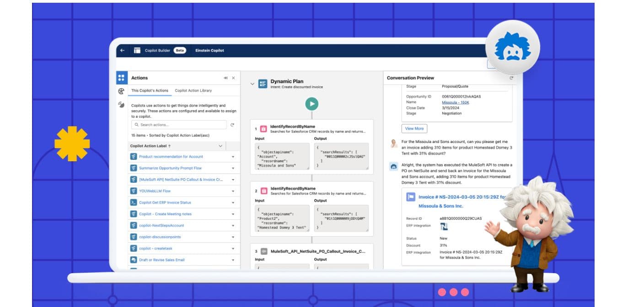
Task: Open row menu for copilot - createtask
Action: 233,249
